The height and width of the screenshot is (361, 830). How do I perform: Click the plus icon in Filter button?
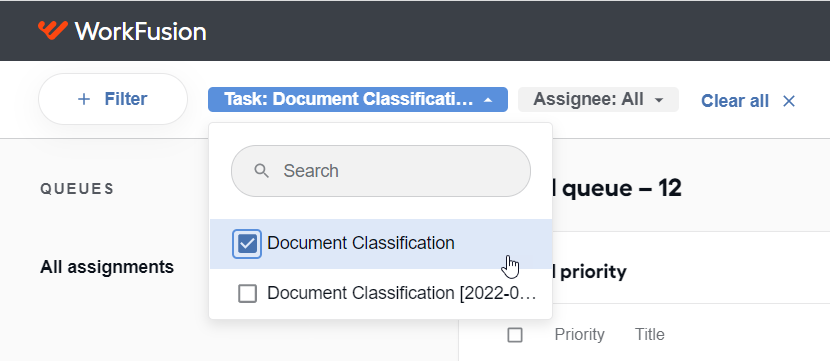[x=84, y=99]
